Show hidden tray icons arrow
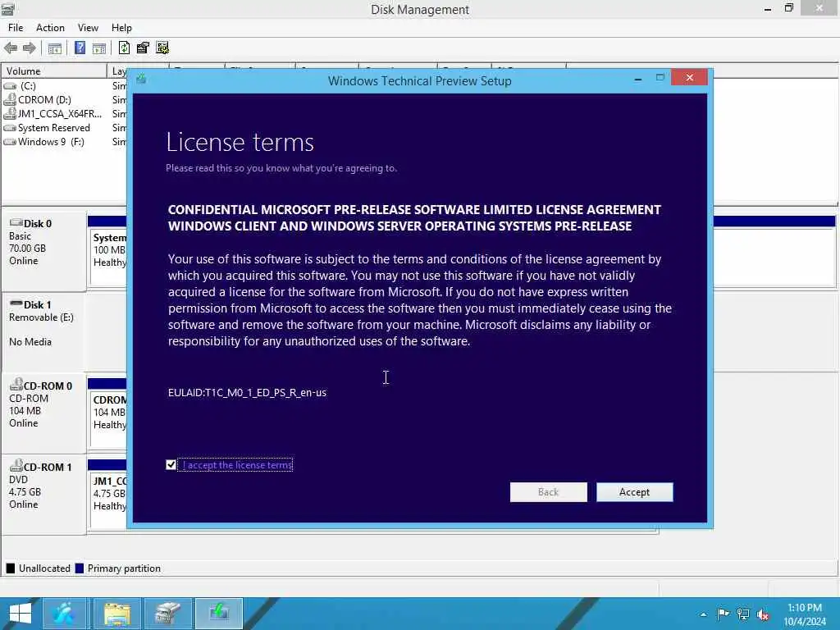The image size is (840, 630). pos(703,614)
